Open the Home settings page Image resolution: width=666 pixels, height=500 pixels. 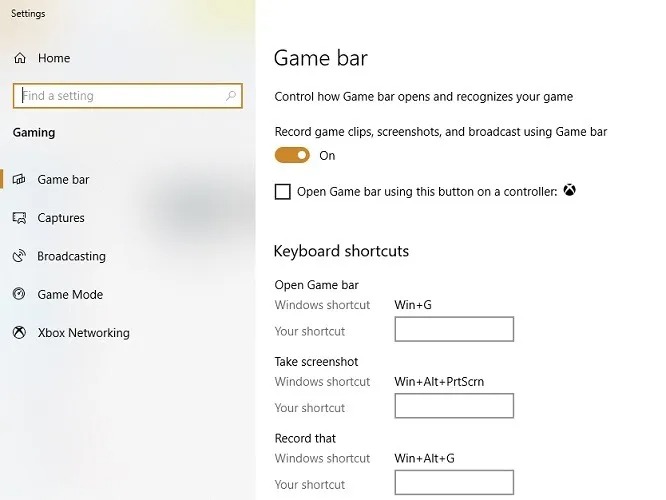click(54, 58)
